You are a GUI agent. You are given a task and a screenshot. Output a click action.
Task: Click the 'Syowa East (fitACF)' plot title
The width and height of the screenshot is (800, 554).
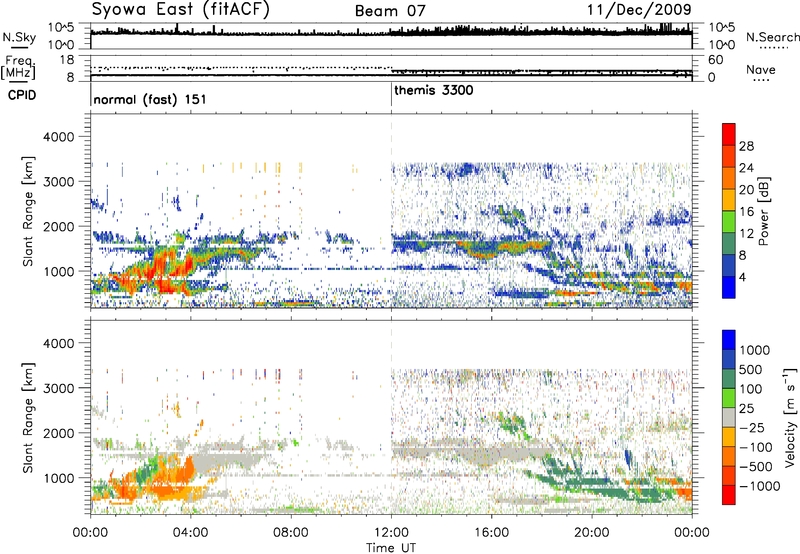click(x=180, y=9)
